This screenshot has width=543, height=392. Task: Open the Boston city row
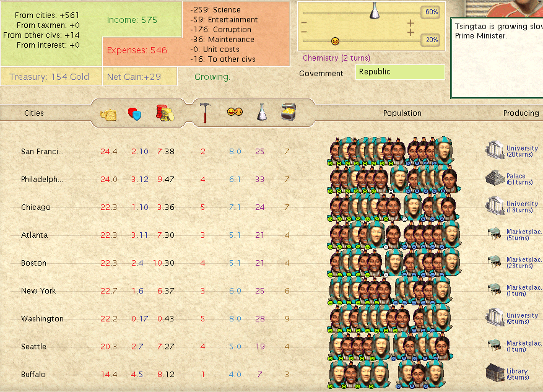(33, 263)
